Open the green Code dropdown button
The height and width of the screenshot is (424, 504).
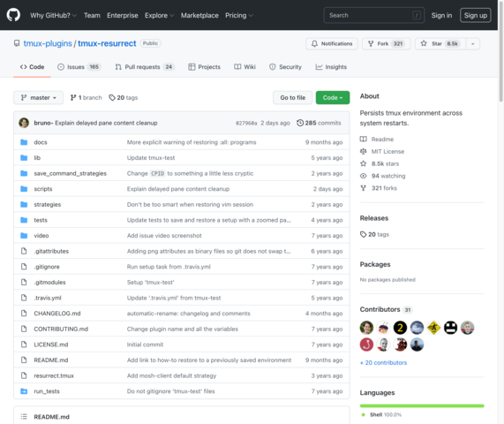coord(333,97)
